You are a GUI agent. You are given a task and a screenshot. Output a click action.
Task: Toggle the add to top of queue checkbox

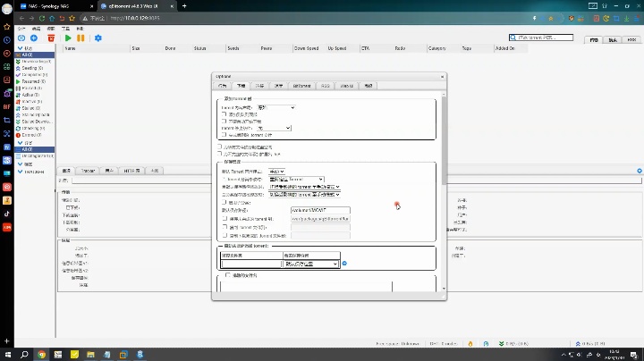point(224,114)
